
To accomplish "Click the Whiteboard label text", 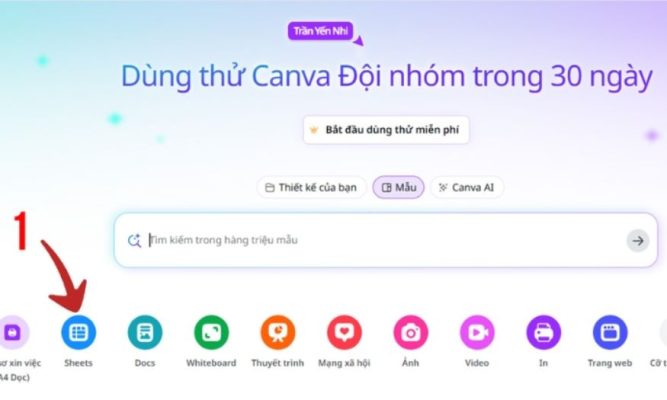I will tap(211, 363).
